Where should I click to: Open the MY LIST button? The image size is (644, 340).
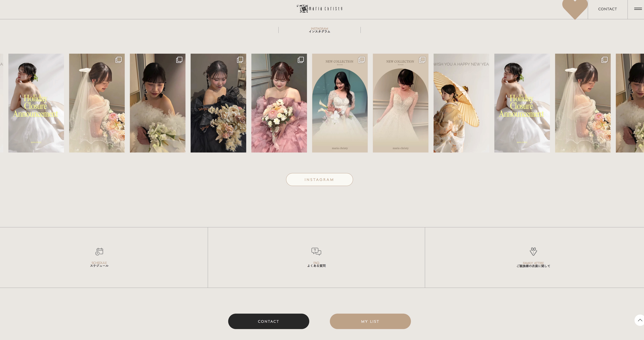click(370, 321)
